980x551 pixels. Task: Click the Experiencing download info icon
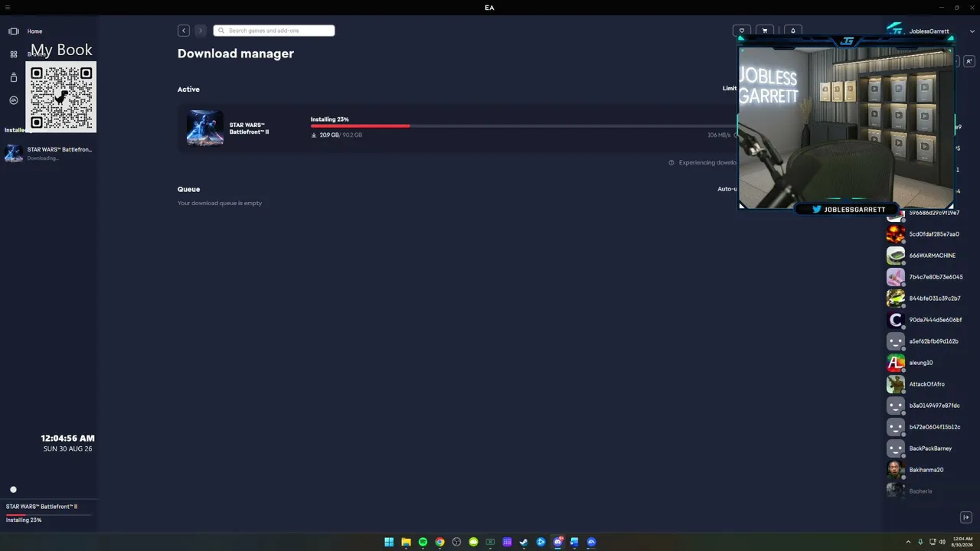point(671,162)
